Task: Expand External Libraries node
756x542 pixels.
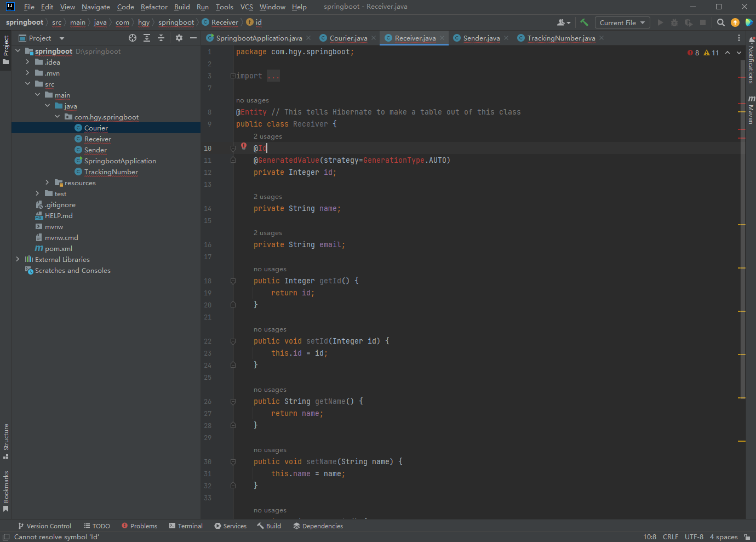Action: (x=18, y=259)
